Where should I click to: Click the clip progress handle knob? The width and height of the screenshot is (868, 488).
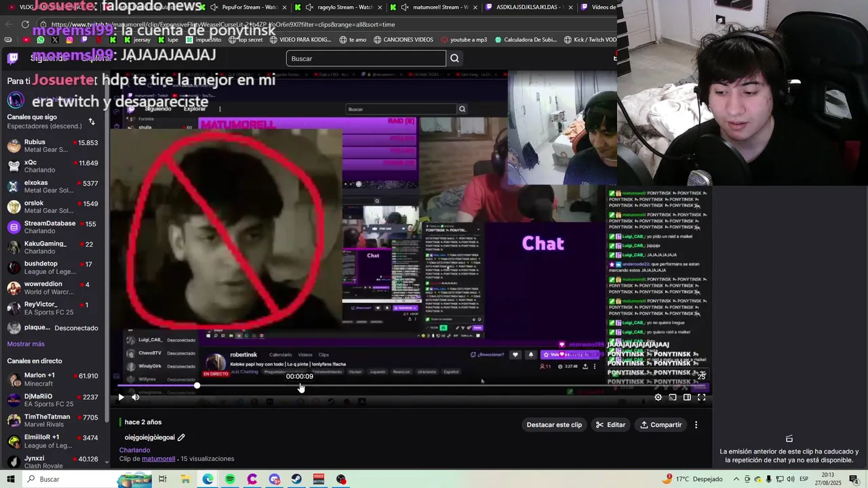197,386
